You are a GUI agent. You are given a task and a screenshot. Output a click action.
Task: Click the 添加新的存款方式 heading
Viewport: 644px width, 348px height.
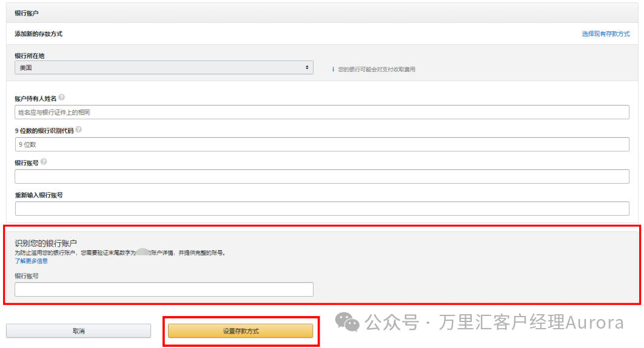click(x=38, y=34)
